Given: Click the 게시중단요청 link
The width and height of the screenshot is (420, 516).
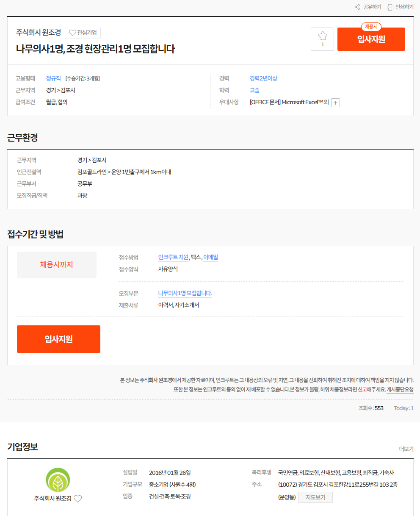Looking at the screenshot, I should [x=400, y=389].
